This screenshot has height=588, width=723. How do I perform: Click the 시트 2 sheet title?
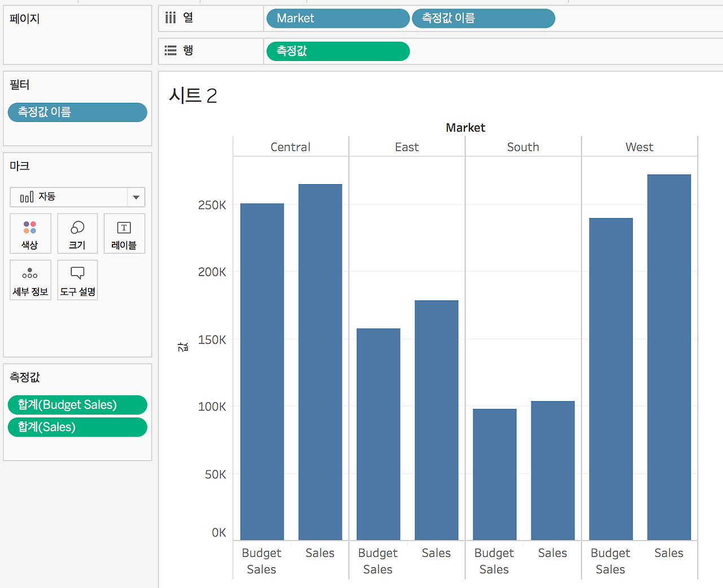click(x=193, y=95)
